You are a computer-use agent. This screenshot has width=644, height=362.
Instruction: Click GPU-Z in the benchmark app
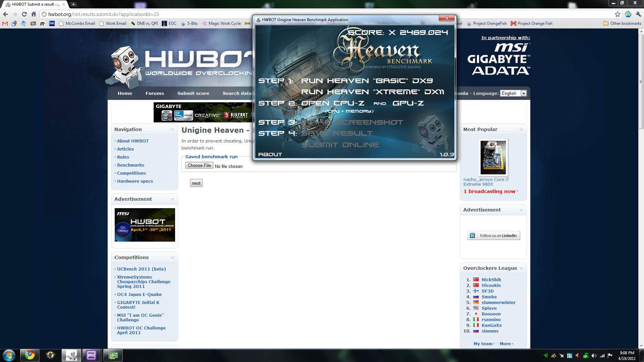[x=408, y=103]
